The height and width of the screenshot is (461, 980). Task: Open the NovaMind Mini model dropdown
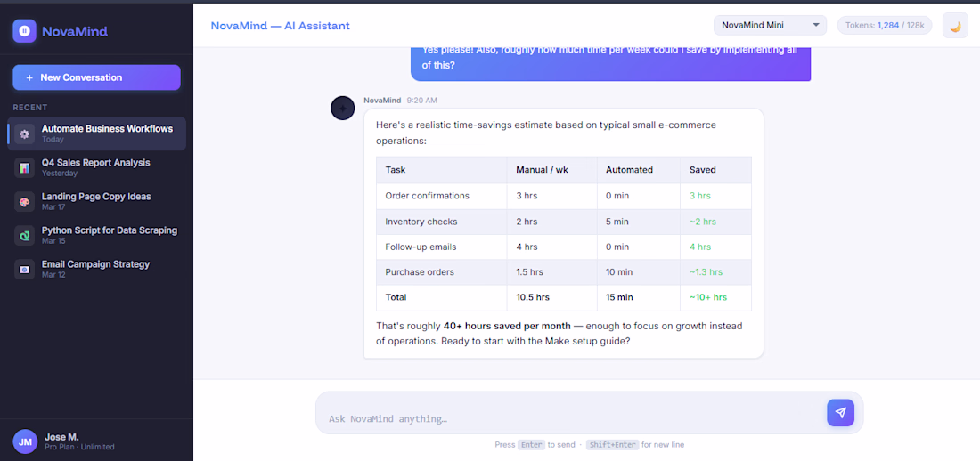(x=771, y=26)
